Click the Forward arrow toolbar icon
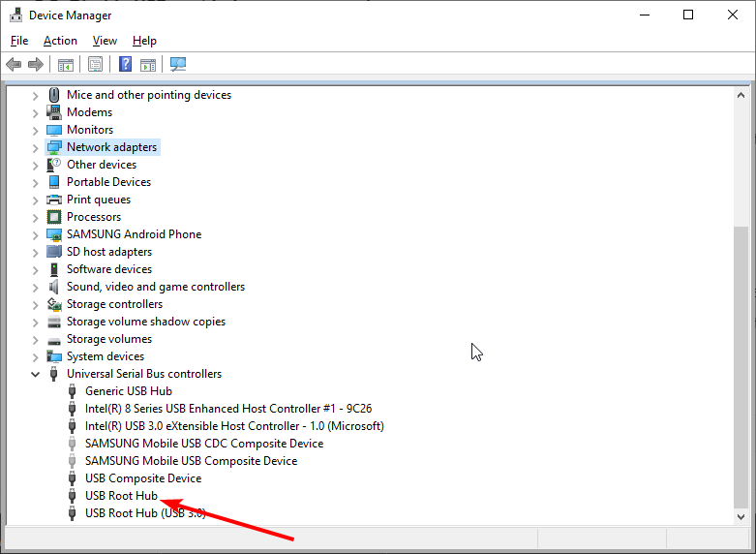This screenshot has height=554, width=756. tap(36, 64)
